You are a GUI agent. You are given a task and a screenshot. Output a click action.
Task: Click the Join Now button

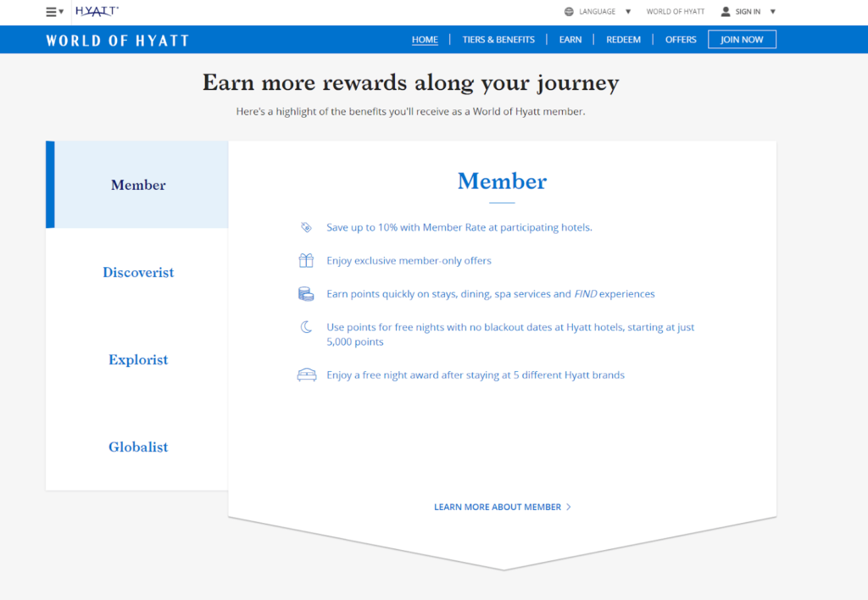[x=742, y=39]
